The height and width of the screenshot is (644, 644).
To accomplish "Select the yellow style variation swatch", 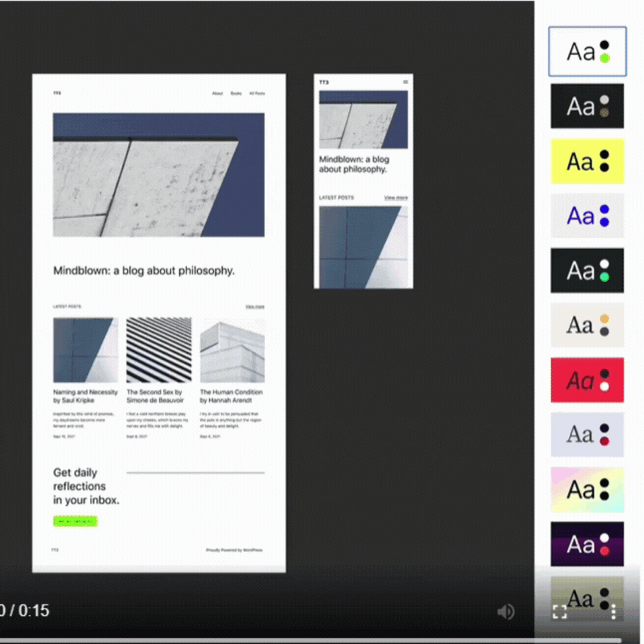I will [587, 161].
